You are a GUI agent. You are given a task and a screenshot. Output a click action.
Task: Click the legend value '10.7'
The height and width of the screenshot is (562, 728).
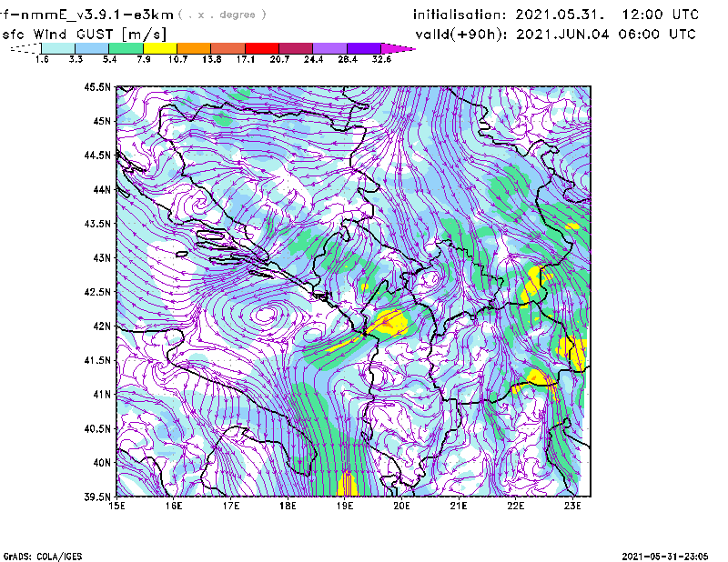point(177,59)
